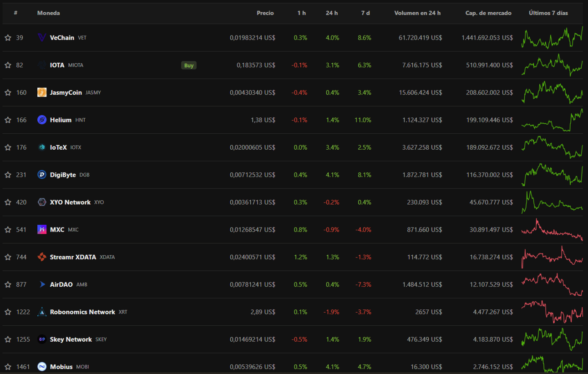Click the Helium 7 d value 11.0%

point(363,120)
